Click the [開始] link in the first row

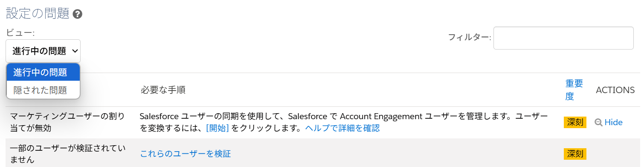[x=218, y=128]
